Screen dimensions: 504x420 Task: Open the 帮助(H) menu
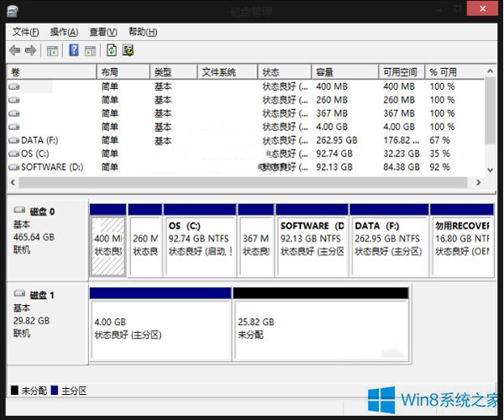pos(142,32)
